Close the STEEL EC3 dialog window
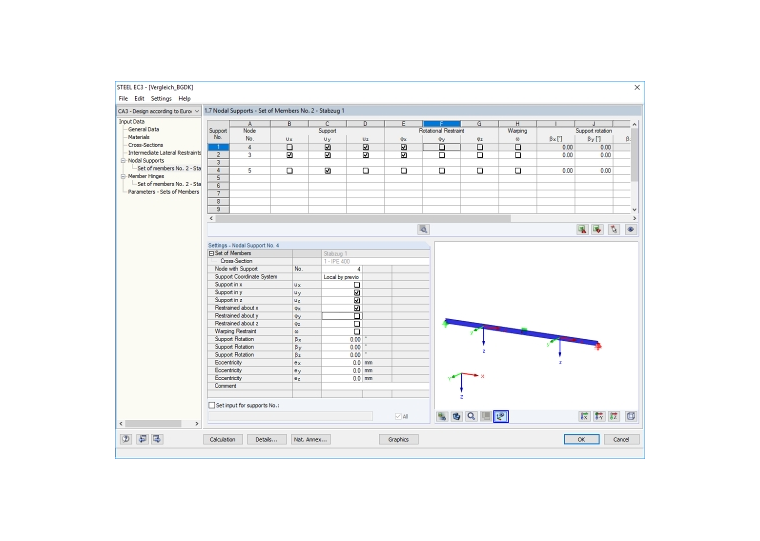The height and width of the screenshot is (541, 760). tap(637, 87)
